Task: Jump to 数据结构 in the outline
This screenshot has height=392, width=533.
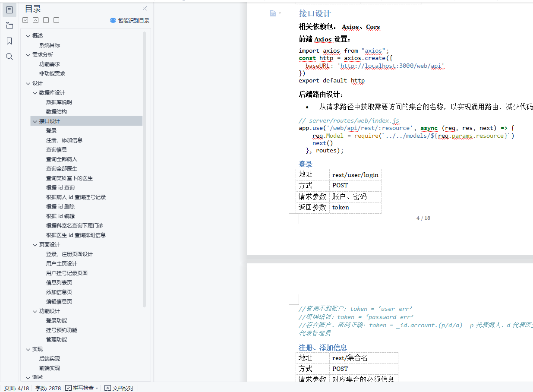Action: pos(57,112)
